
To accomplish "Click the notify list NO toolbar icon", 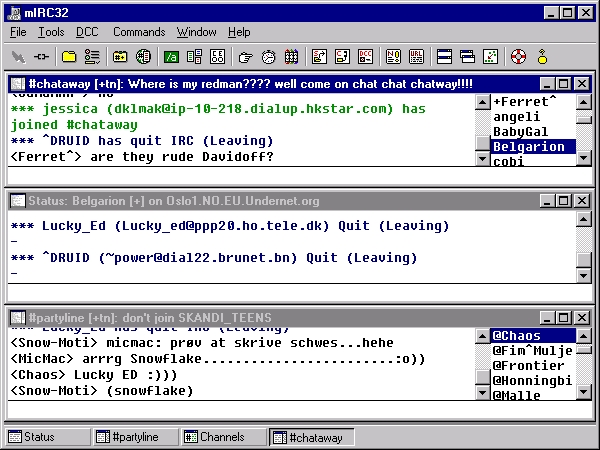I will click(x=393, y=57).
